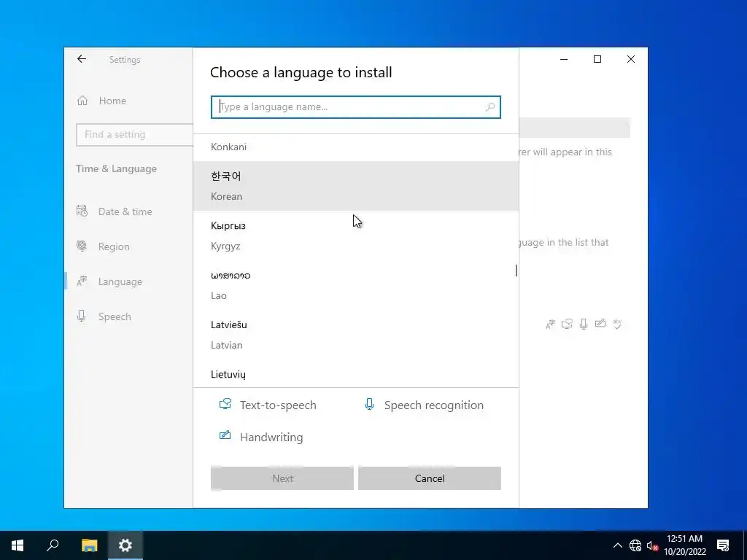The height and width of the screenshot is (560, 747).
Task: Click the Region globe icon
Action: (x=82, y=246)
